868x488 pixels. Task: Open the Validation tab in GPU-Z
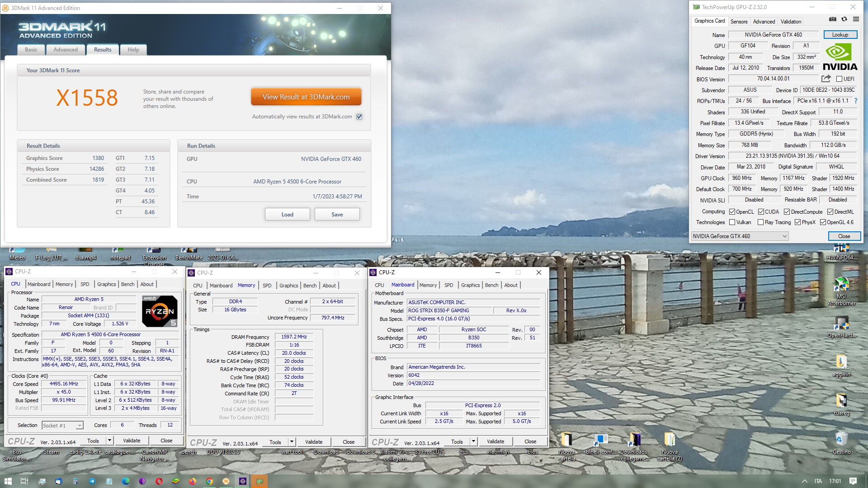tap(791, 21)
